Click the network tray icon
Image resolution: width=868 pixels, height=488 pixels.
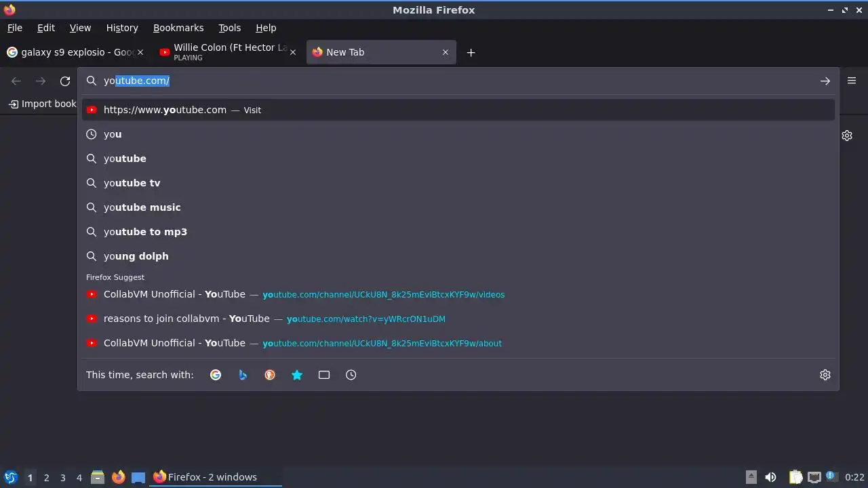814,477
